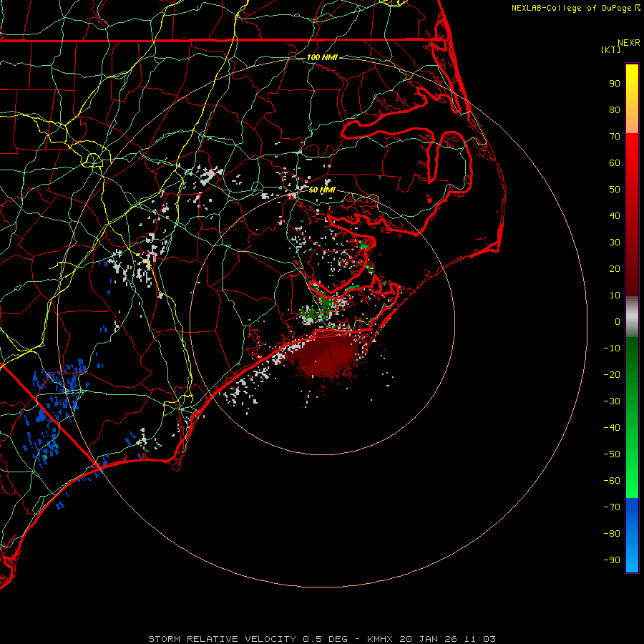The height and width of the screenshot is (644, 644).
Task: Click the -70 scale value
Action: (x=612, y=507)
